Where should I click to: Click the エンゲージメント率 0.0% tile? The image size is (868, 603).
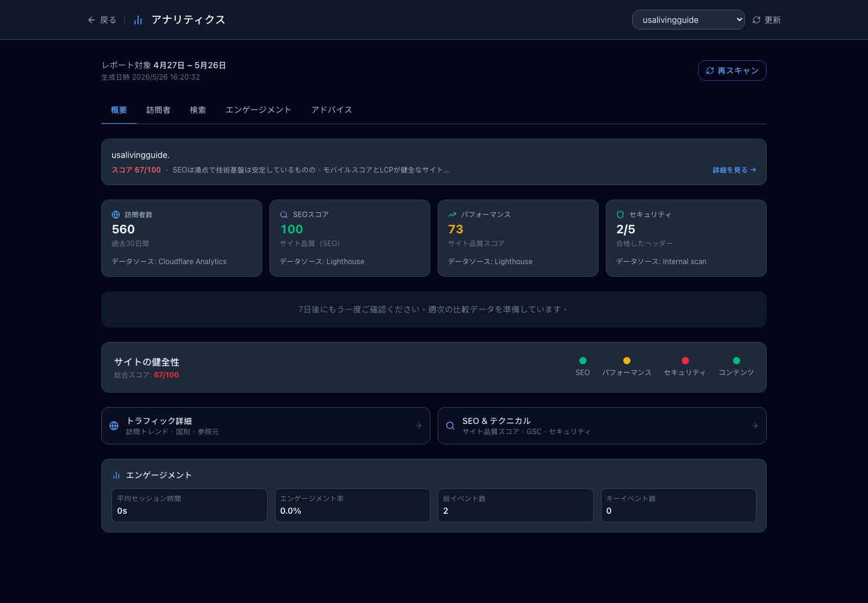[353, 505]
